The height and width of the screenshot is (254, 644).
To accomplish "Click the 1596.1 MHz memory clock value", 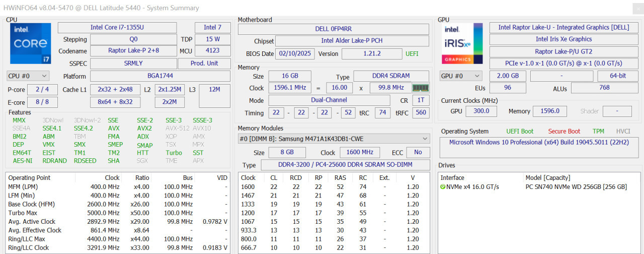I will pos(290,88).
